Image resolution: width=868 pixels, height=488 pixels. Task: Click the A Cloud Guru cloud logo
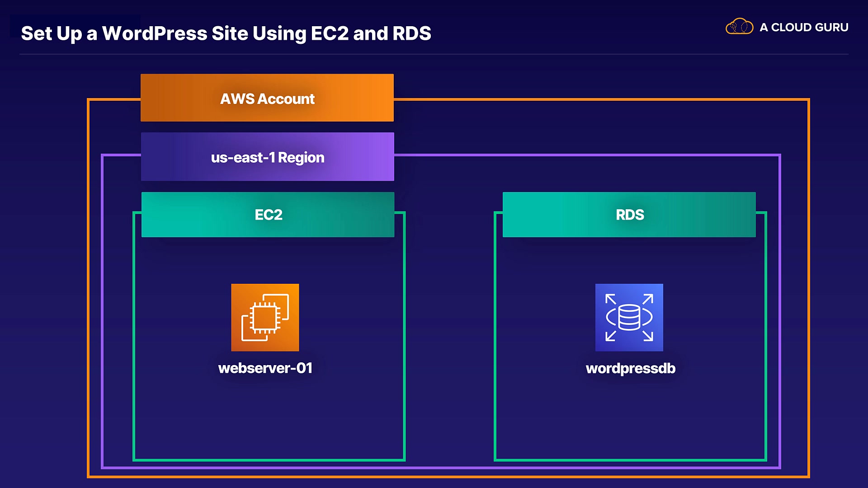739,27
